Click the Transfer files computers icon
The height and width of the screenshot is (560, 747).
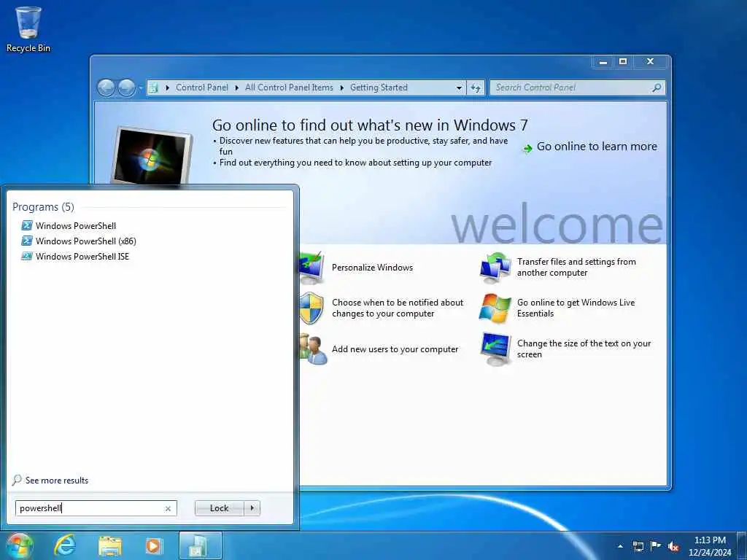(495, 267)
